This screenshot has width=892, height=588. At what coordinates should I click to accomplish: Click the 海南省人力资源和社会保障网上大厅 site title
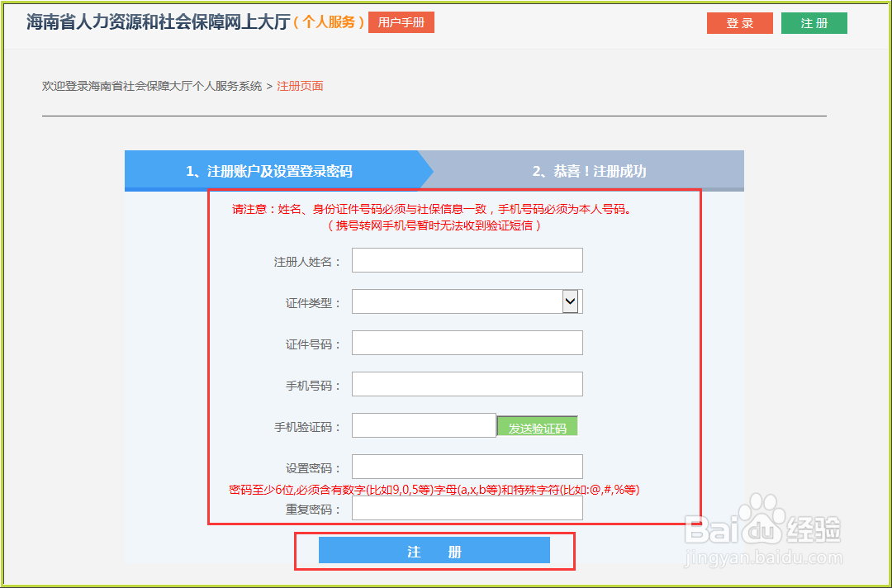[x=153, y=22]
